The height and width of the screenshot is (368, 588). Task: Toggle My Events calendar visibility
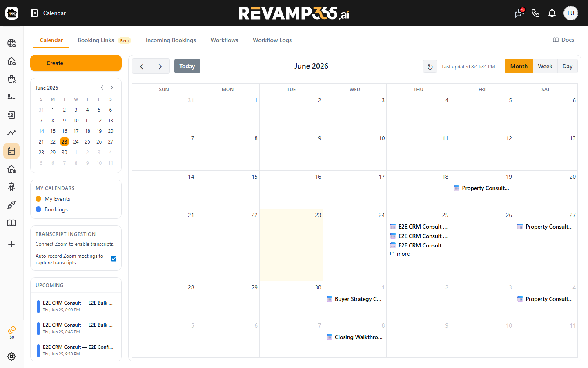tap(53, 199)
